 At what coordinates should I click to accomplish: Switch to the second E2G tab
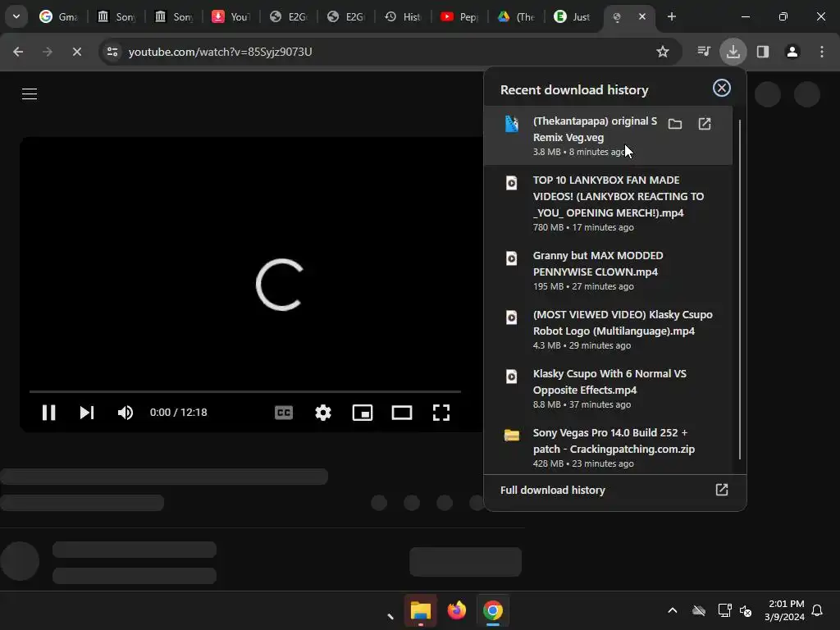tap(345, 16)
